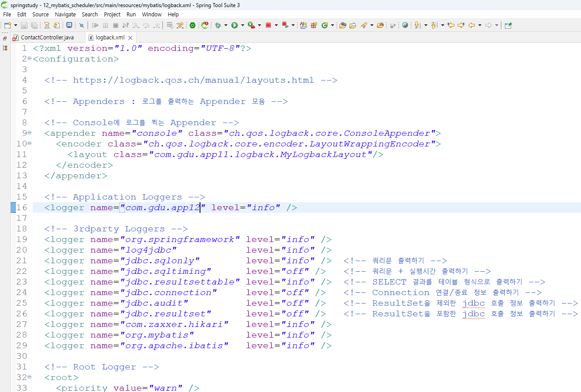Screen dimensions: 581x392
Task: Click the Pin Editor icon
Action: coord(508,25)
